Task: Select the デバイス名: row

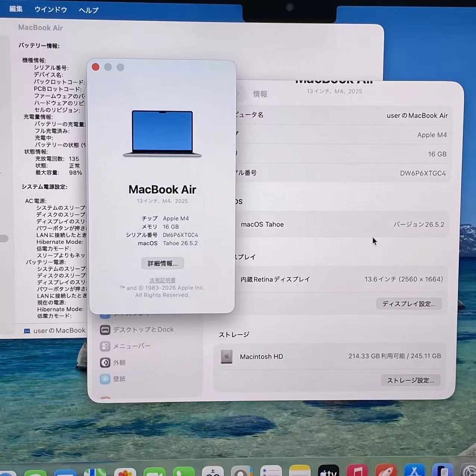Action: coord(48,75)
